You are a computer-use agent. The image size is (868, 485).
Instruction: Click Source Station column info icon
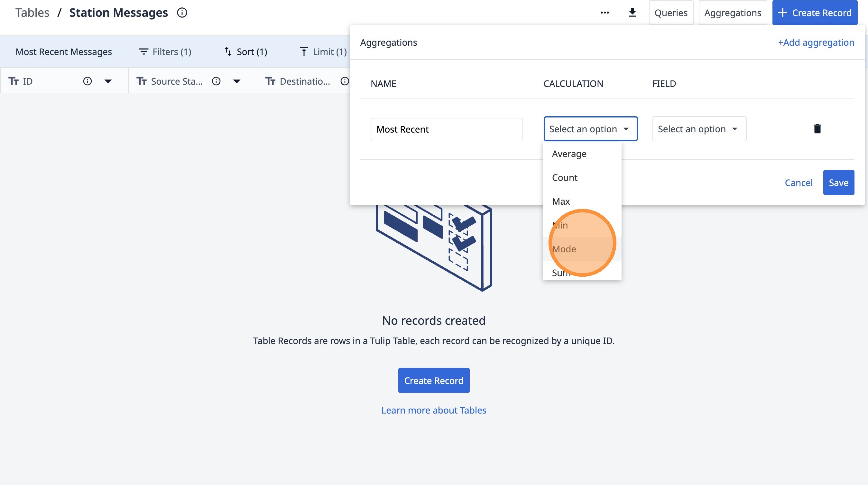(x=216, y=81)
